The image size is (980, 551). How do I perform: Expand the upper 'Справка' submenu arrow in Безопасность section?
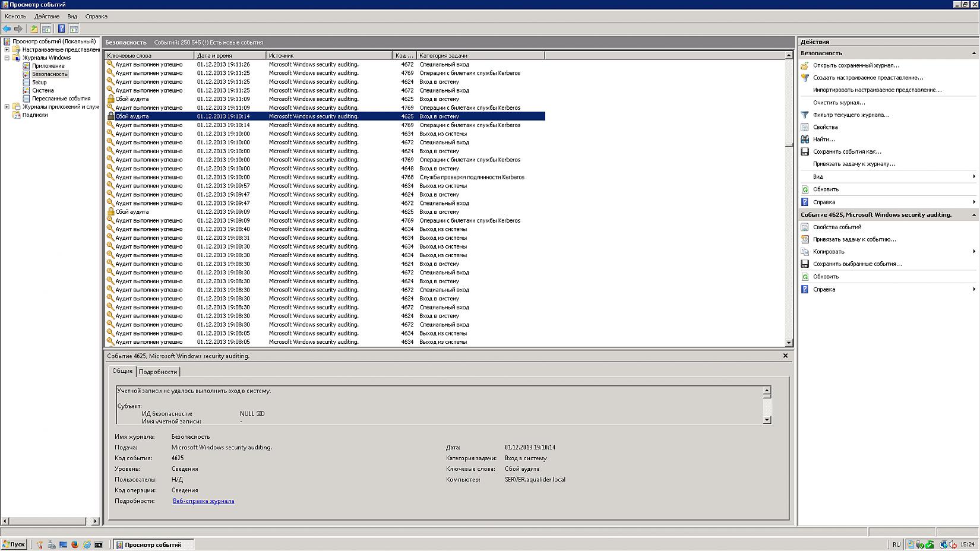(x=974, y=202)
